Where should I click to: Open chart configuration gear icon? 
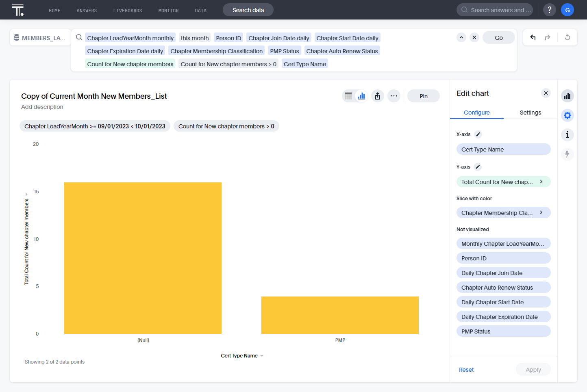tap(567, 115)
